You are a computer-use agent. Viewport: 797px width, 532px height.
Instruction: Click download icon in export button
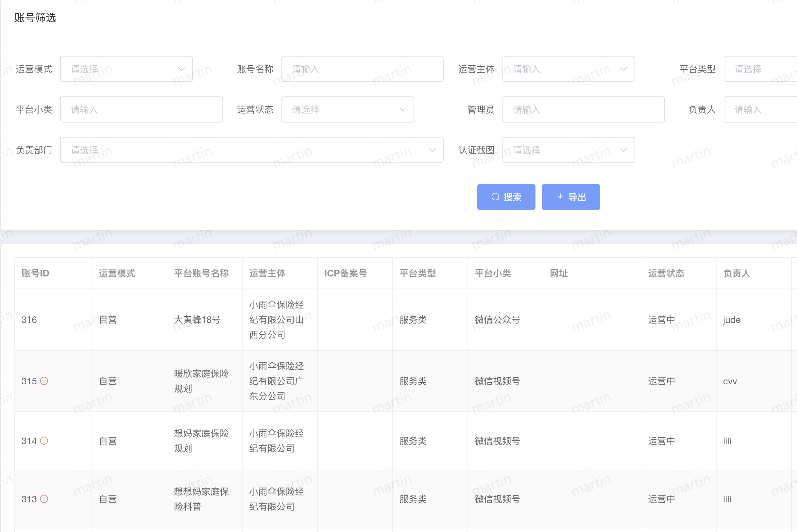(560, 197)
